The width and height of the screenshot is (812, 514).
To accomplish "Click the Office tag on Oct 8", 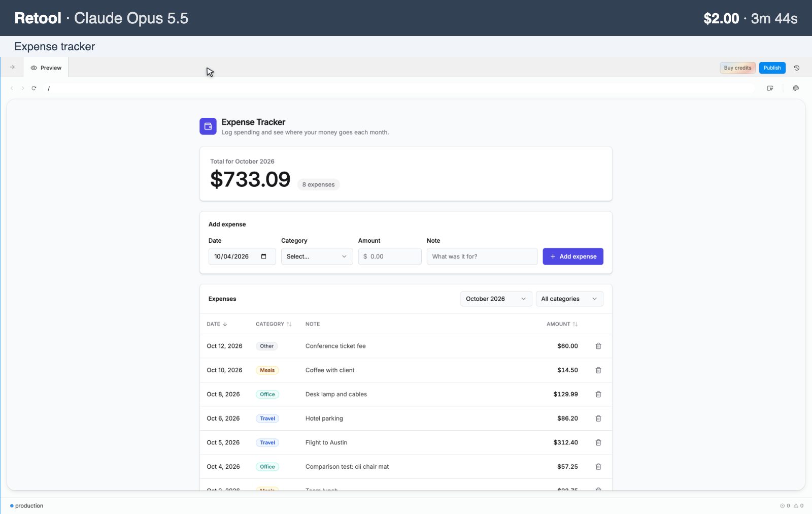I will [267, 394].
